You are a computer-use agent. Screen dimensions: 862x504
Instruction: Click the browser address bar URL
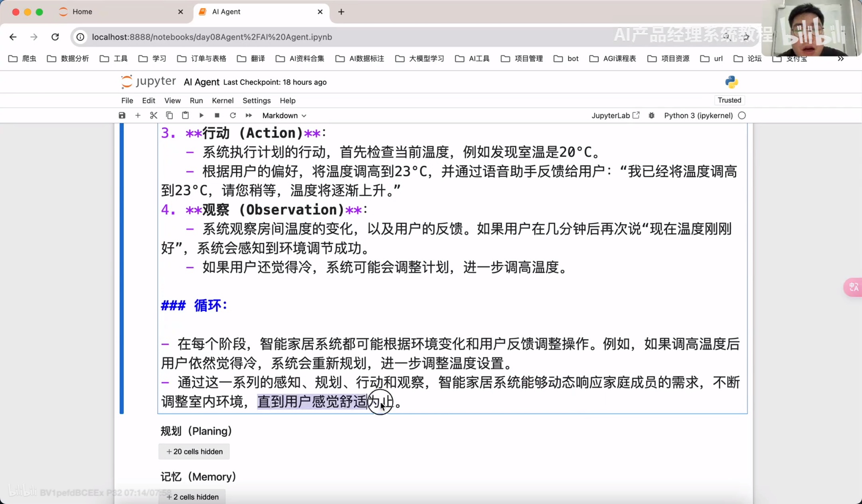[x=212, y=37]
